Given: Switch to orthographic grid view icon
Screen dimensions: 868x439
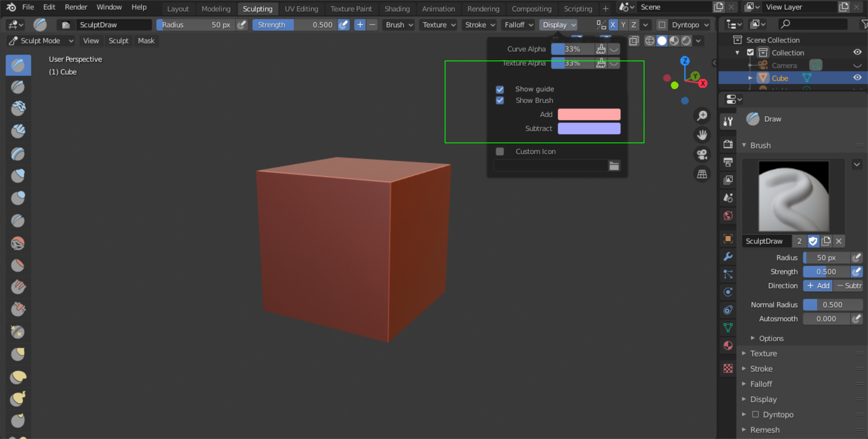Looking at the screenshot, I should pyautogui.click(x=702, y=174).
